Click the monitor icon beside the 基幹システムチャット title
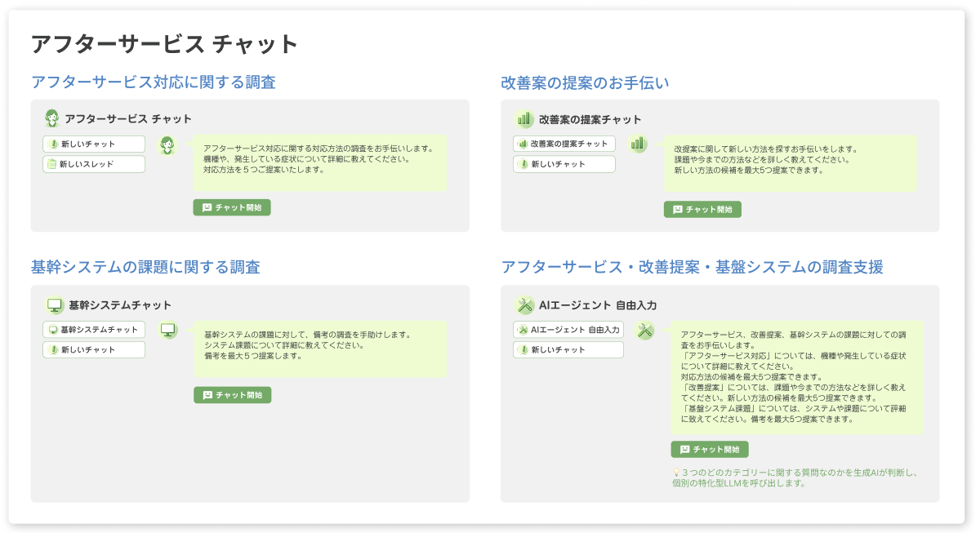The height and width of the screenshot is (533, 980). (55, 305)
